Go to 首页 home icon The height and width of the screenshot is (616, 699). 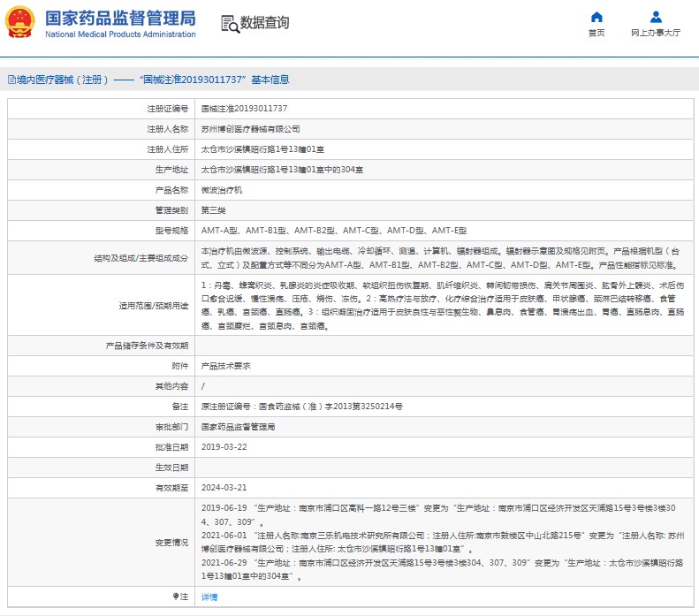coord(596,17)
